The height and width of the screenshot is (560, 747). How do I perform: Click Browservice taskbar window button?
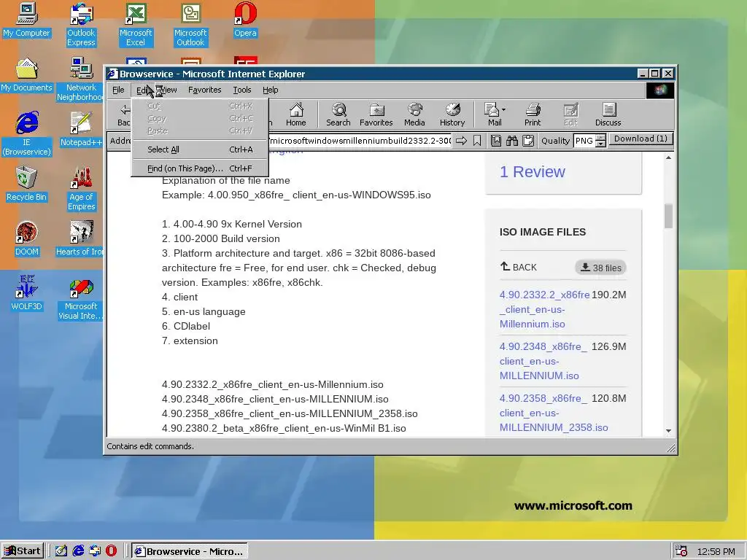point(190,551)
